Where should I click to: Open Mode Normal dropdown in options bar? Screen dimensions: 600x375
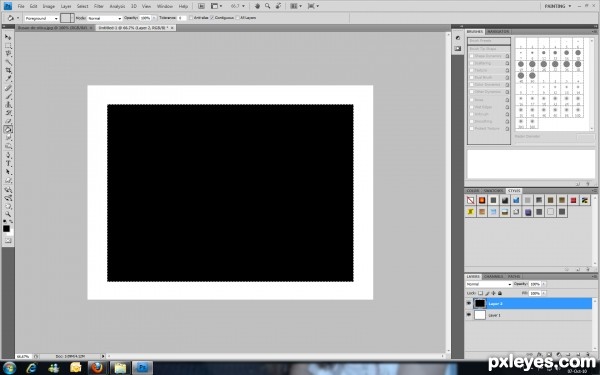pyautogui.click(x=104, y=18)
